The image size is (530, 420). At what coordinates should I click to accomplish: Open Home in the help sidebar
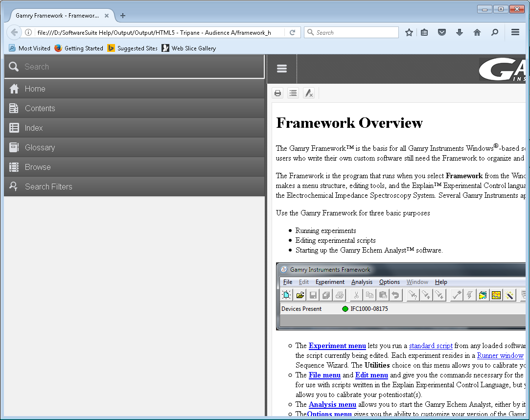[135, 89]
